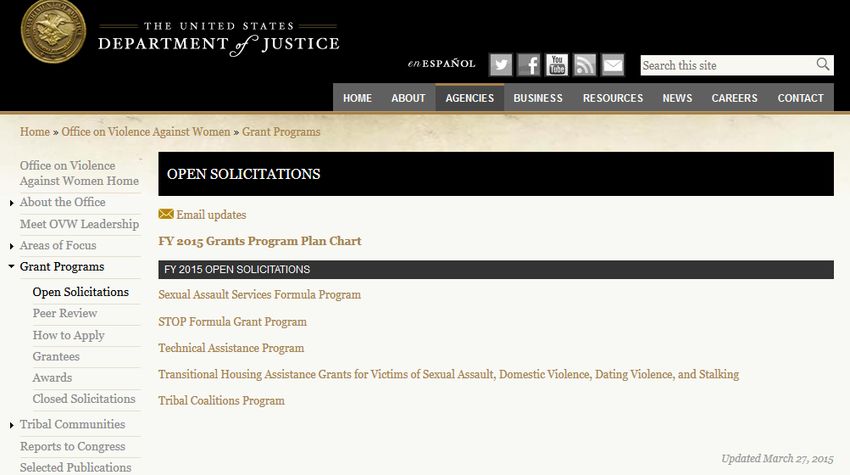Expand About the Office arrow
This screenshot has height=475, width=850.
pos(11,203)
